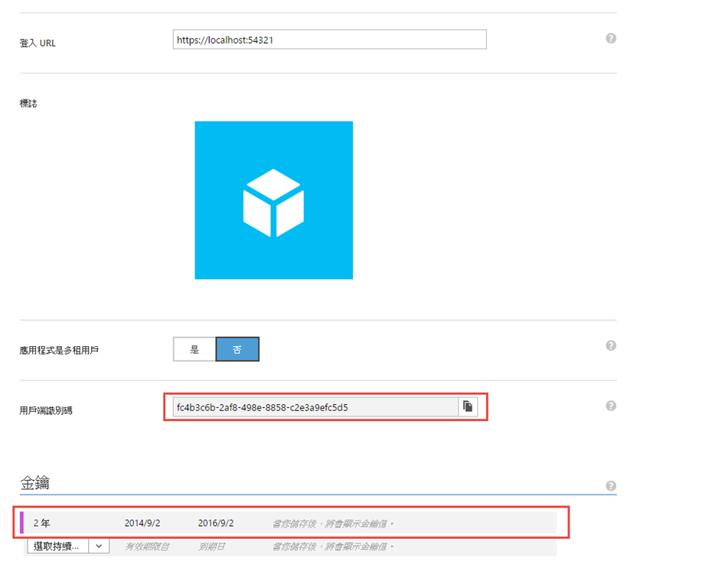The height and width of the screenshot is (588, 703).
Task: Click expiry date 2016/9/2
Action: point(216,523)
